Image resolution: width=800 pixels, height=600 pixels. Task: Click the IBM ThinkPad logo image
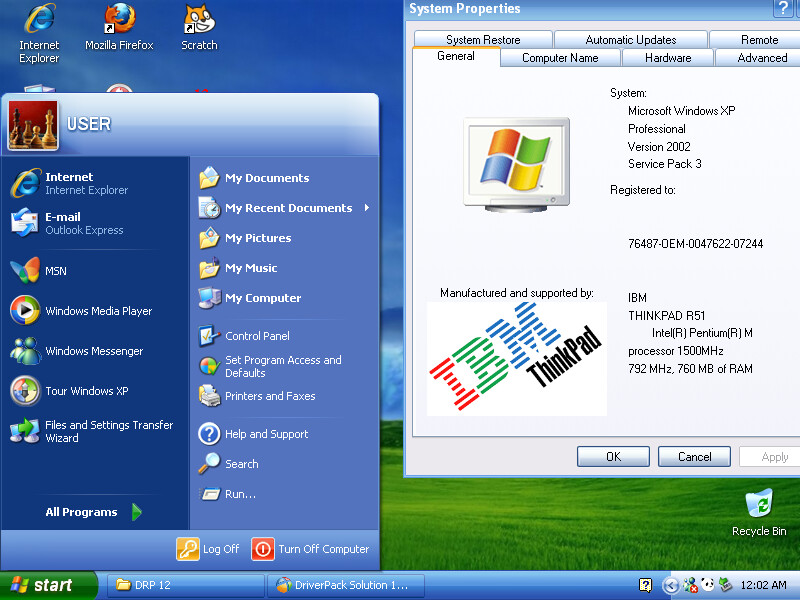517,359
